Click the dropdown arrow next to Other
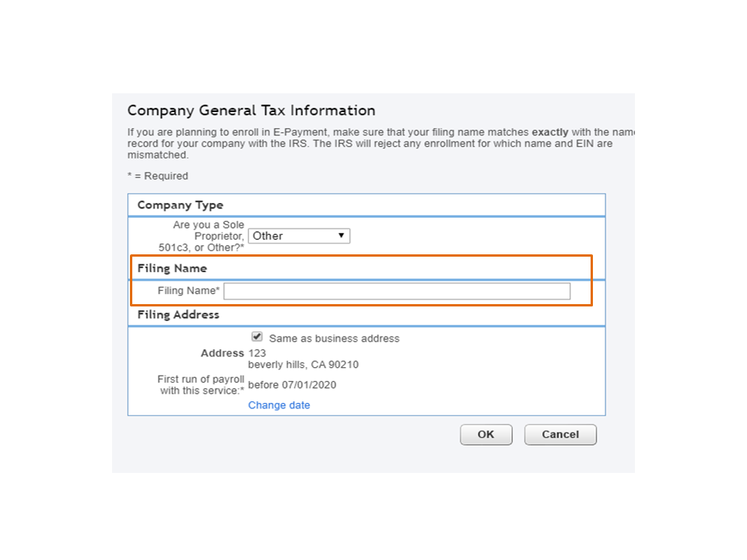This screenshot has width=747, height=560. coord(342,235)
